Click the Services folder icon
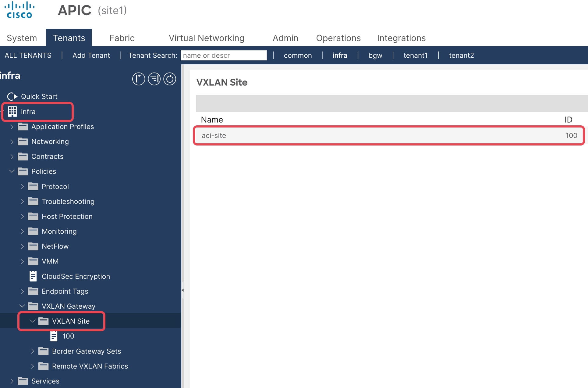 click(23, 381)
